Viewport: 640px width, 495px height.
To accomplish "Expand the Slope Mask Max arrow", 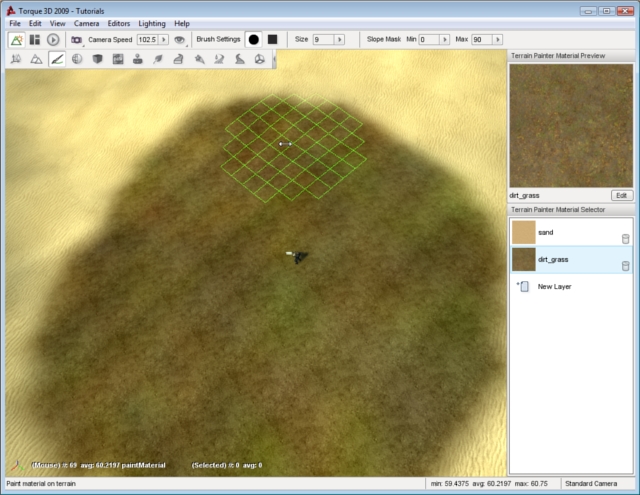I will coord(498,40).
